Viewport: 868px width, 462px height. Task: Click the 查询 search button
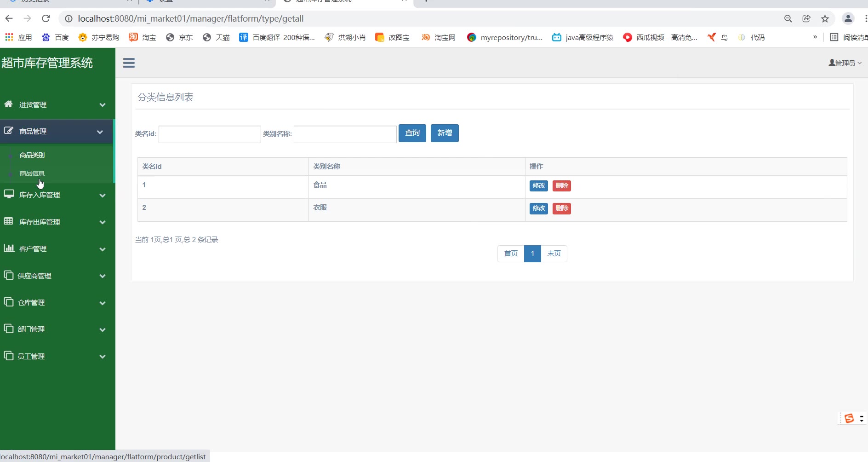click(412, 133)
